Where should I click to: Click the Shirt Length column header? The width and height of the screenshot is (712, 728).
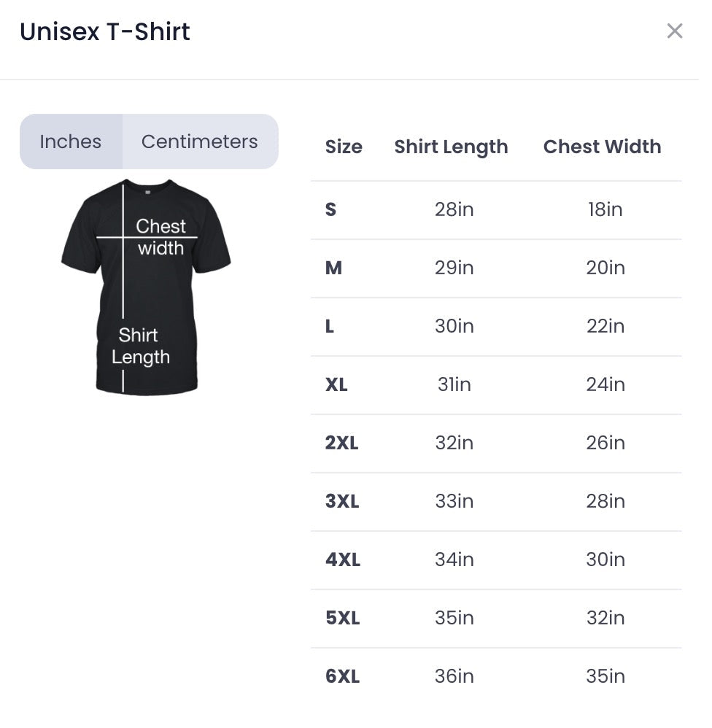[x=451, y=147]
